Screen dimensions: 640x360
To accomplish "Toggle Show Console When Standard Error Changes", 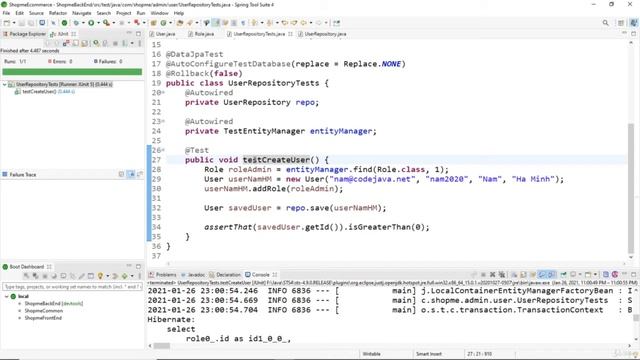I will [x=551, y=274].
